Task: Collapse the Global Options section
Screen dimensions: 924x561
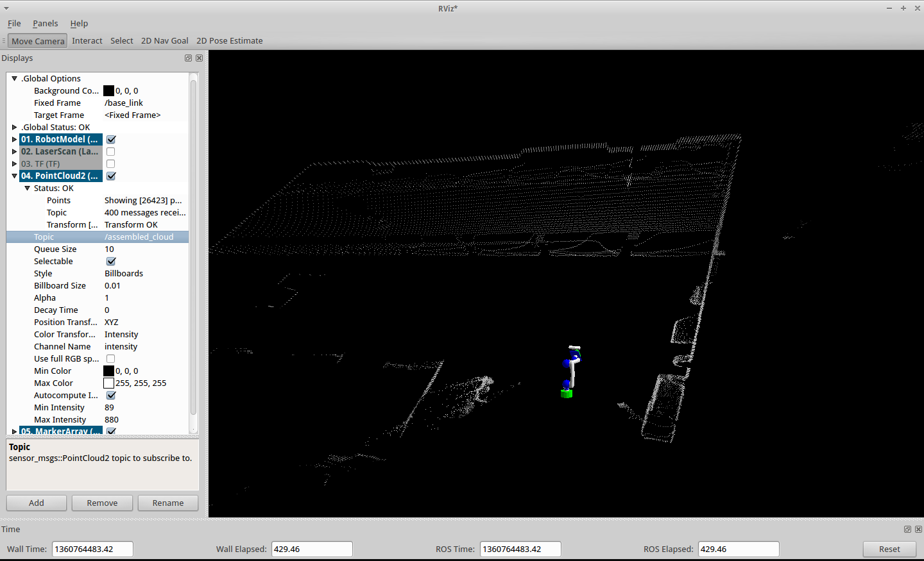Action: 14,78
